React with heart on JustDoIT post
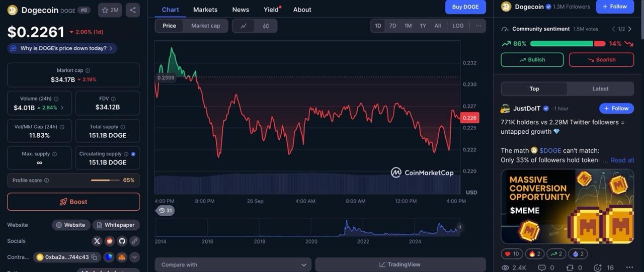The height and width of the screenshot is (272, 644). click(511, 254)
